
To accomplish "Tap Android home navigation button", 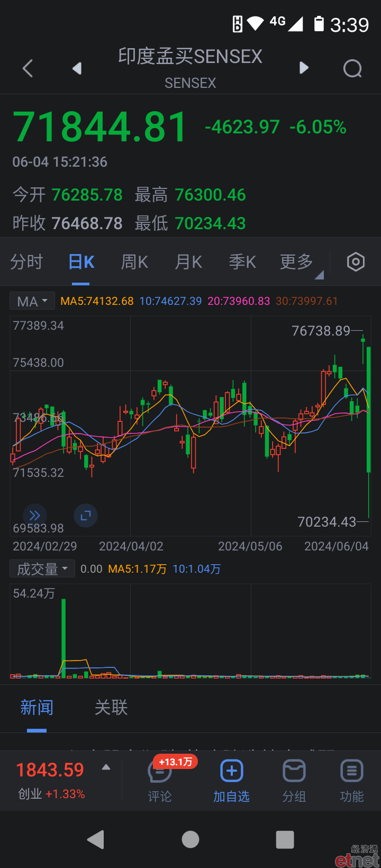I will pos(190,839).
